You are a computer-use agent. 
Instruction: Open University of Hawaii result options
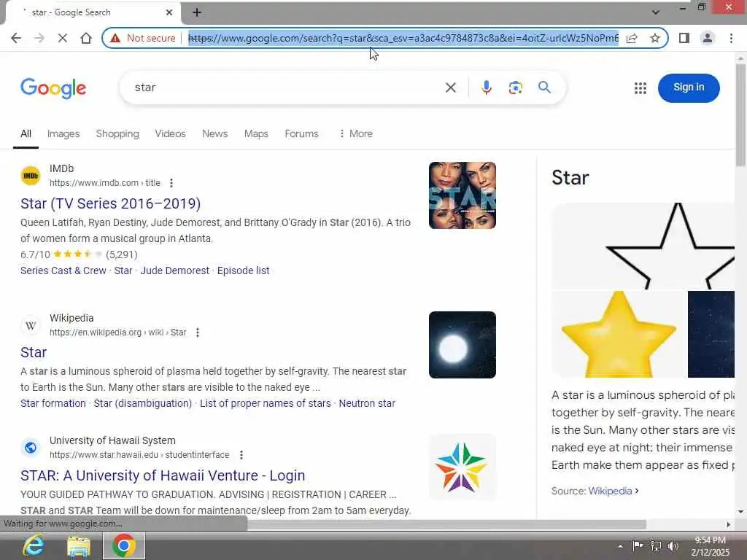pos(241,455)
